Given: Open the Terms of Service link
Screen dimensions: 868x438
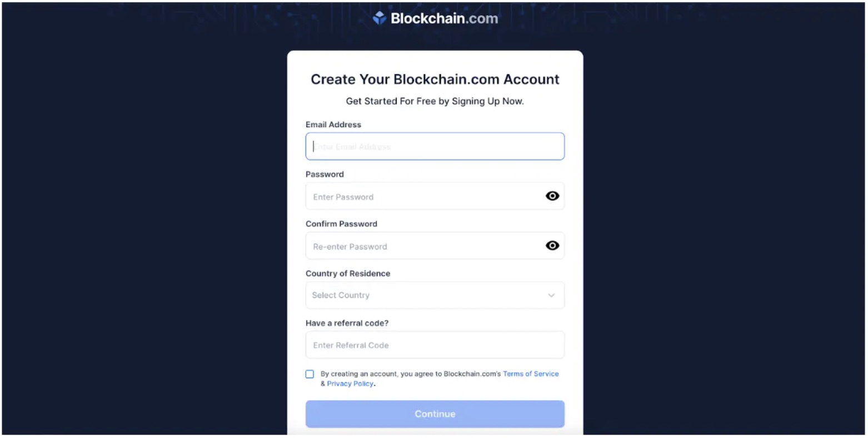Looking at the screenshot, I should pos(530,374).
